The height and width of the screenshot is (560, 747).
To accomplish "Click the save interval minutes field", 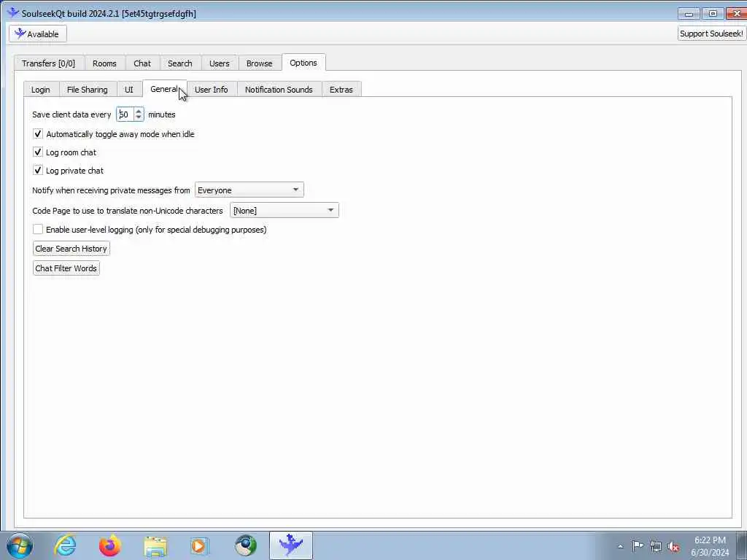I will [125, 114].
